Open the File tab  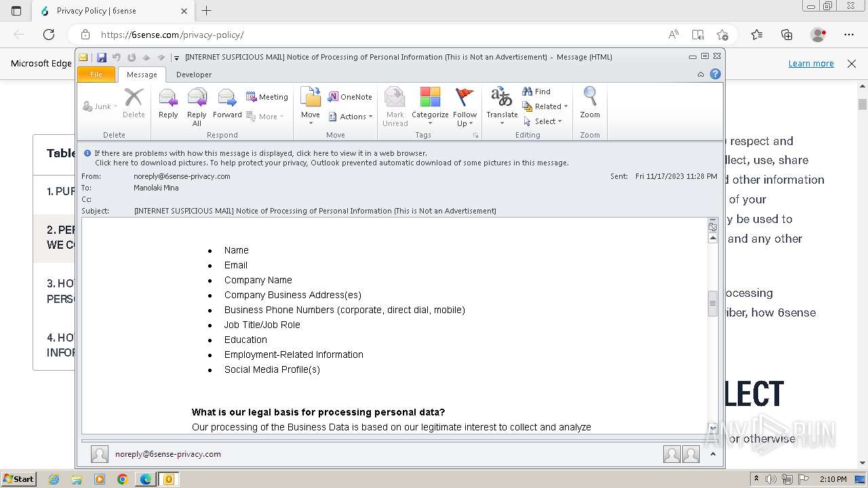(96, 75)
